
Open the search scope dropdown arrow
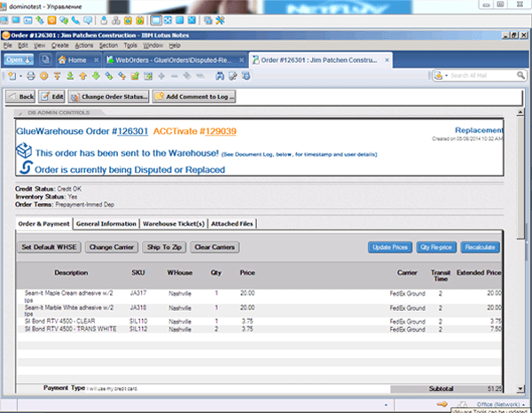[447, 75]
